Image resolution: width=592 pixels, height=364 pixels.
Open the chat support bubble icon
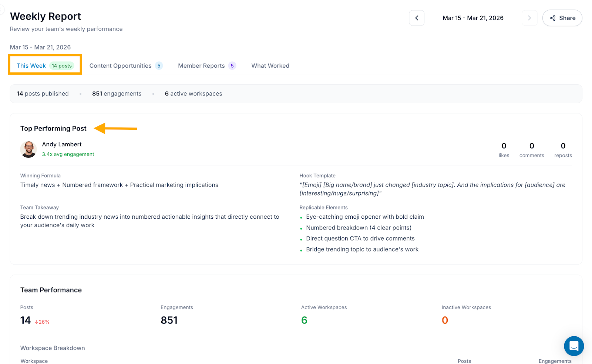(574, 346)
